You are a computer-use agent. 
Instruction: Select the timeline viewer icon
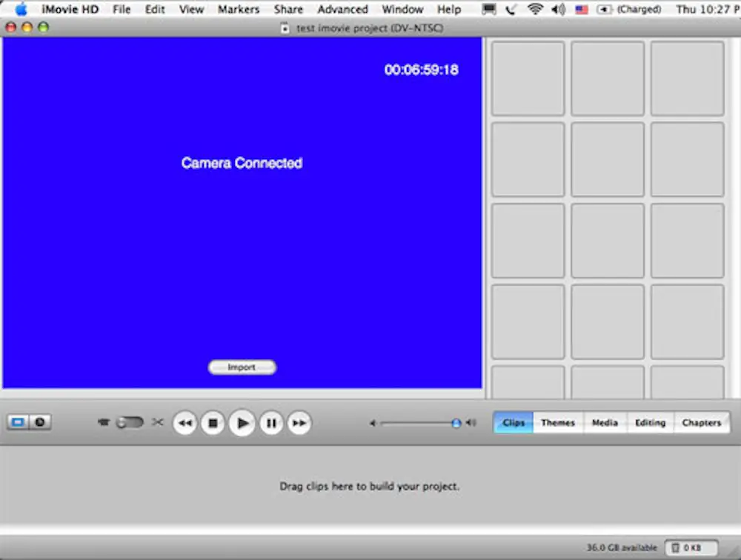39,422
